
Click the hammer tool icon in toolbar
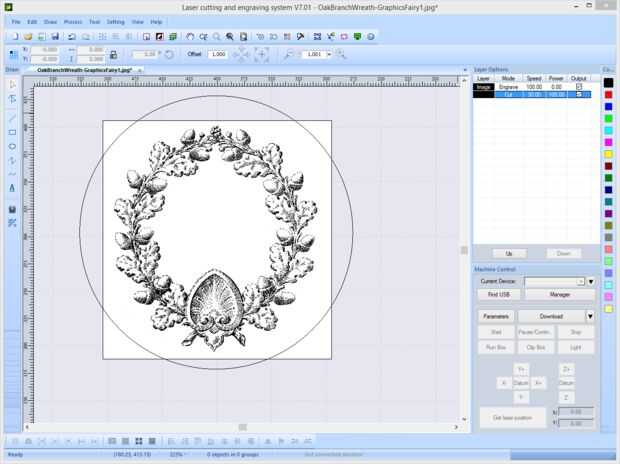coord(301,37)
